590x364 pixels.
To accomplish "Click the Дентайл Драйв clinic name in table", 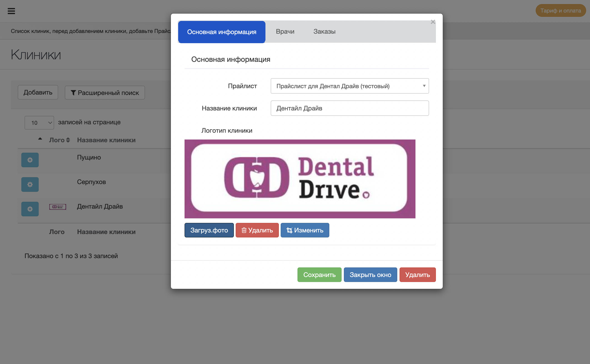I will pos(100,206).
